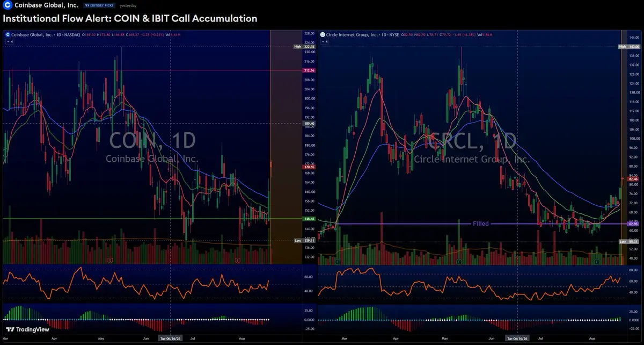Screen dimensions: 644x345
Task: Click the COIN volume value 'Vol 6.41M'
Action: pos(173,34)
